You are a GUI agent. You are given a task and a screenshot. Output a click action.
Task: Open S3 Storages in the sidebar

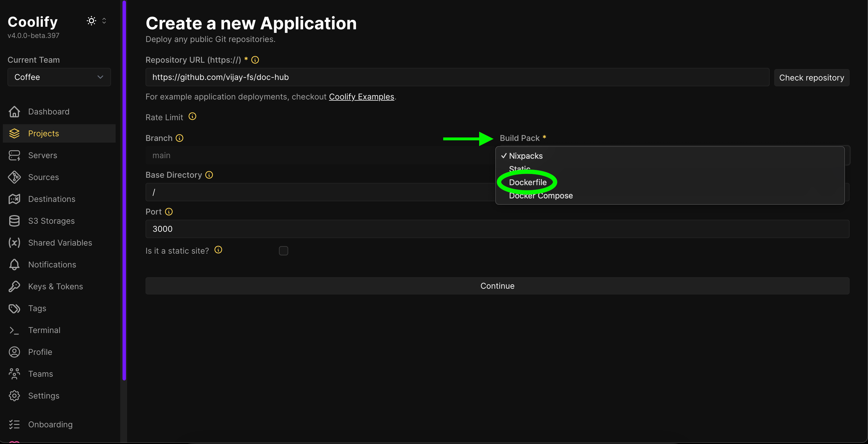tap(59, 221)
